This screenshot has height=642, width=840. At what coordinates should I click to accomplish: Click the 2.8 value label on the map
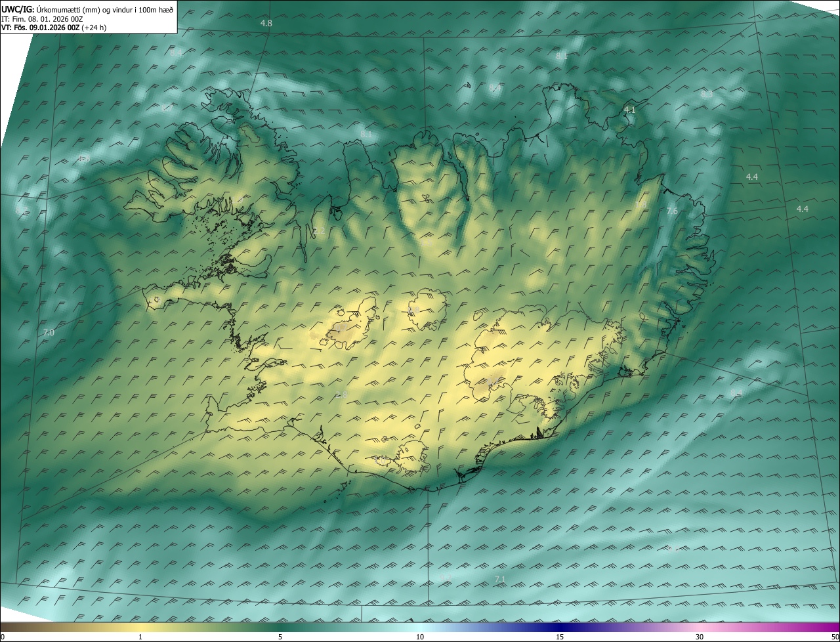pyautogui.click(x=341, y=395)
